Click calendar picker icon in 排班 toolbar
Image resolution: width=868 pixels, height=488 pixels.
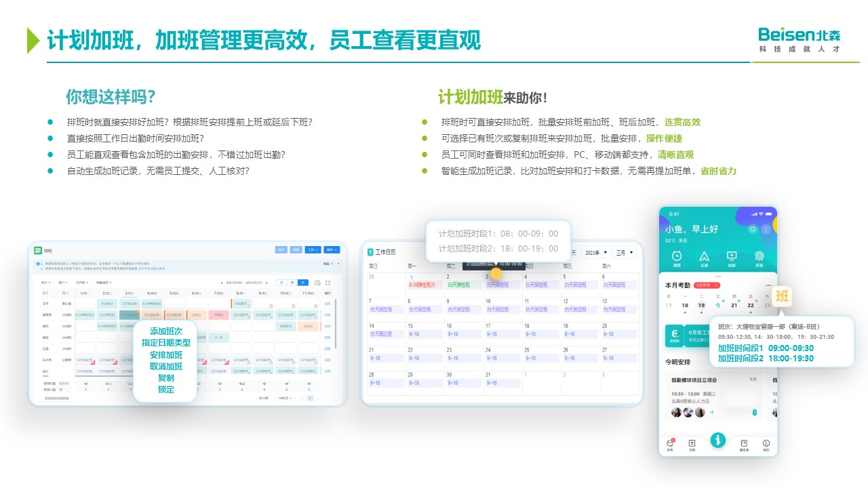pyautogui.click(x=317, y=283)
